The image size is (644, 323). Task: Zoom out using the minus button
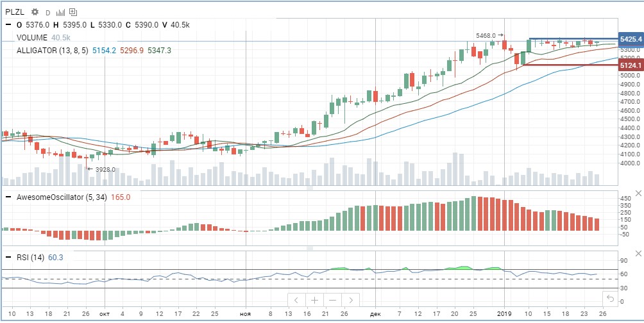click(x=333, y=300)
